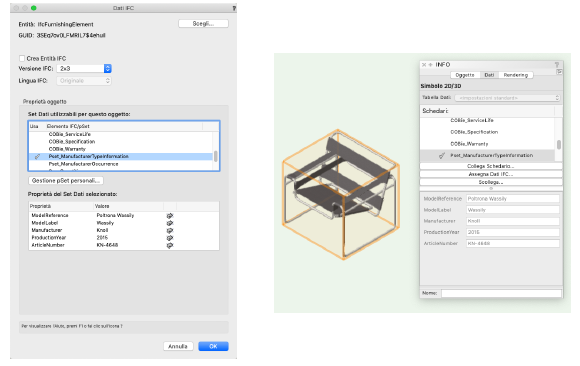Click the Annulla button
The width and height of the screenshot is (580, 366).
coord(178,346)
